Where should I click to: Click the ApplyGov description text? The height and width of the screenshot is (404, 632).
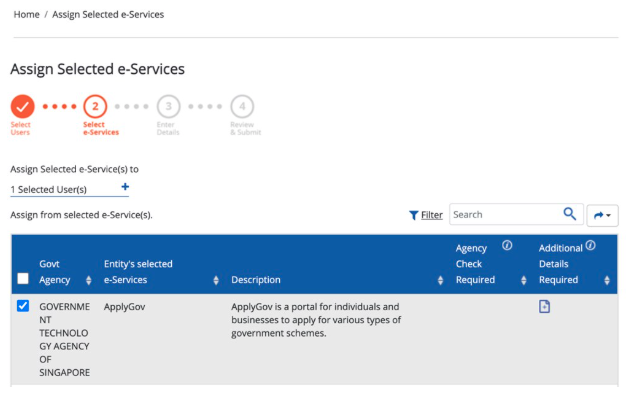pos(316,320)
